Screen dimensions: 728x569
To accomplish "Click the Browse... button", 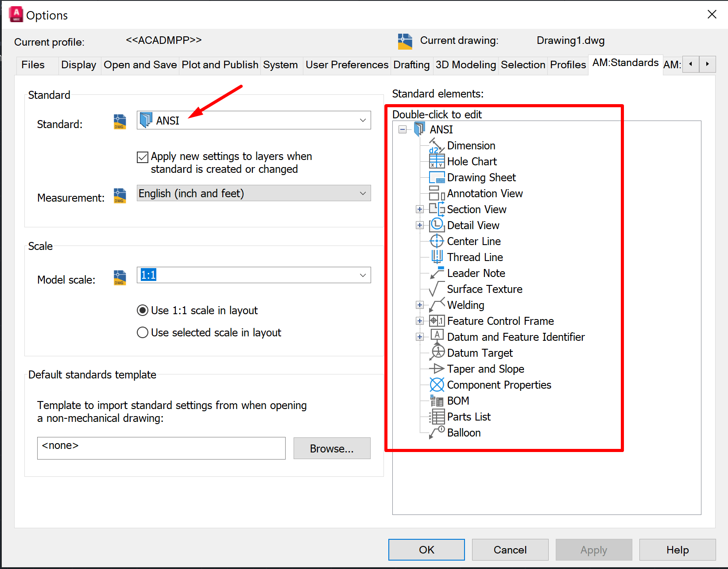I will point(332,448).
